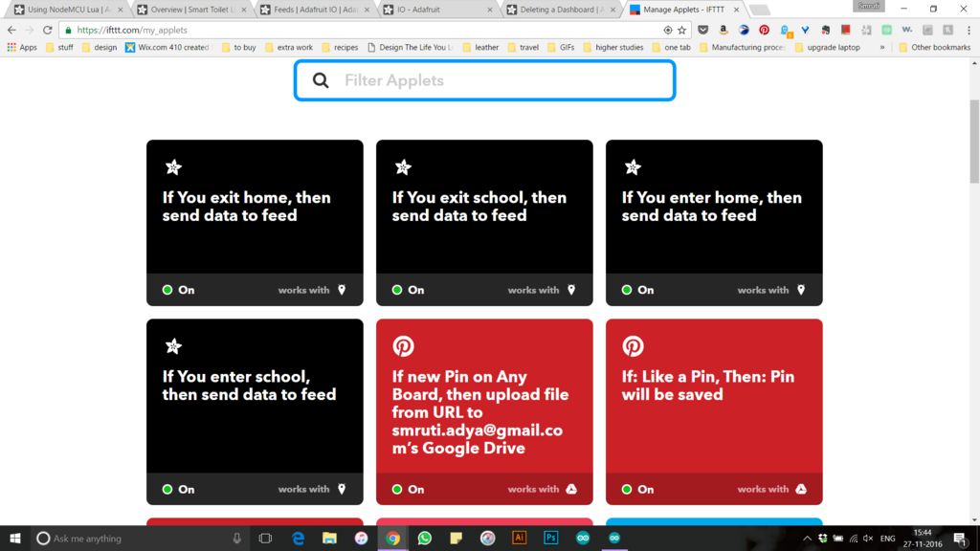
Task: Click Cortana 'Ask me anything' search box
Action: pos(139,538)
